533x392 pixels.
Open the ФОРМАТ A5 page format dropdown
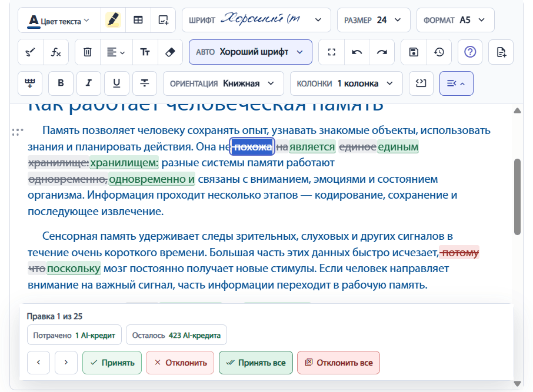[x=455, y=20]
